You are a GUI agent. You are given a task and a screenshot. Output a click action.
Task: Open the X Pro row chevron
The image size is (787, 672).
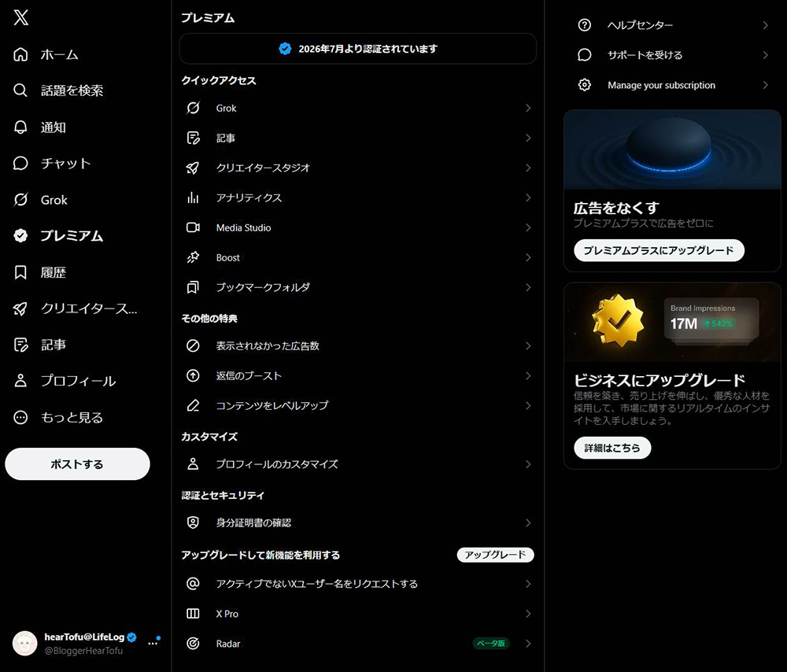pos(528,613)
